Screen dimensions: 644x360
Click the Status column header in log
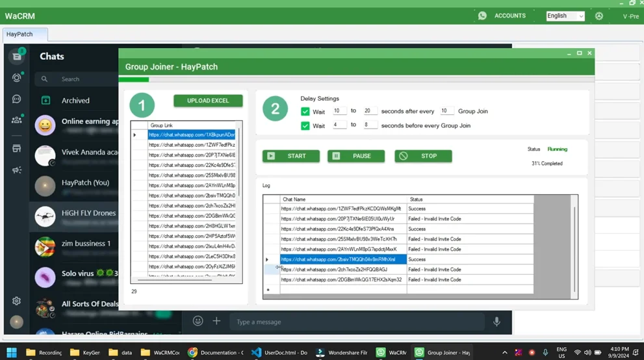click(x=470, y=199)
